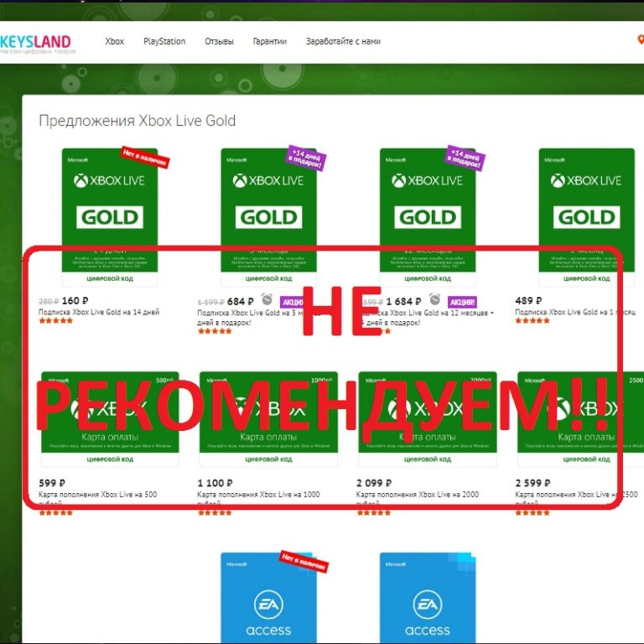This screenshot has height=644, width=644.
Task: Open the 1000 rub Xbox payment card image
Action: tap(268, 419)
